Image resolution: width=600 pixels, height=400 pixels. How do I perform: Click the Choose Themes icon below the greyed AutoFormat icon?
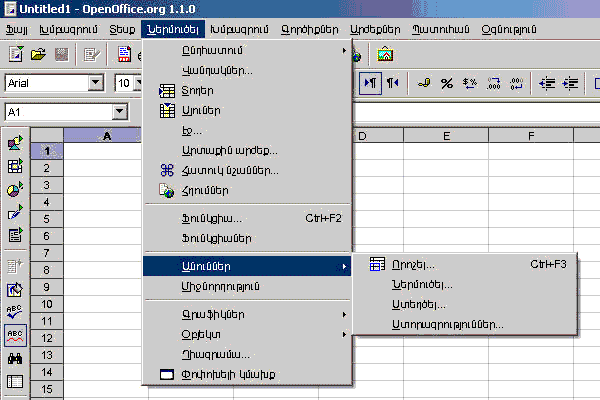click(x=15, y=290)
